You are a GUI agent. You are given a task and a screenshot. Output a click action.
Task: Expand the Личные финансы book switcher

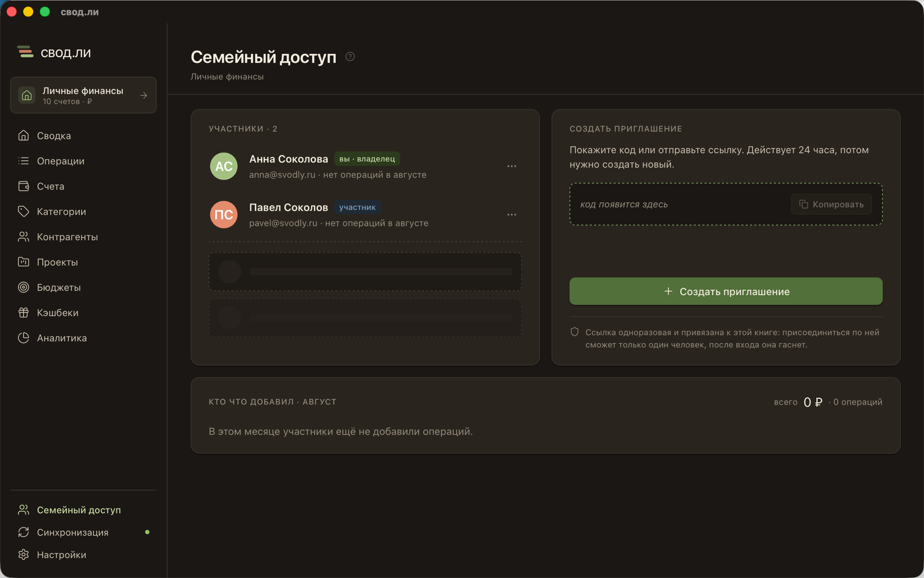coord(83,95)
